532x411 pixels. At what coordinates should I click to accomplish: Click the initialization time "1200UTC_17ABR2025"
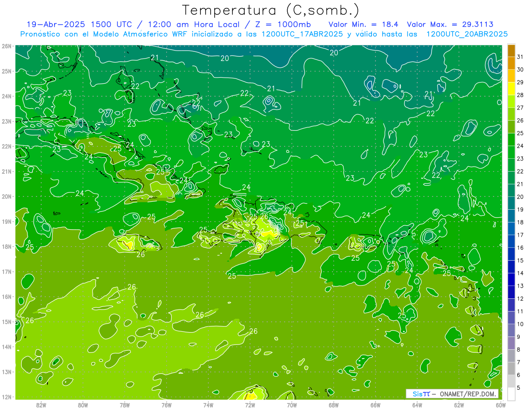pyautogui.click(x=301, y=34)
